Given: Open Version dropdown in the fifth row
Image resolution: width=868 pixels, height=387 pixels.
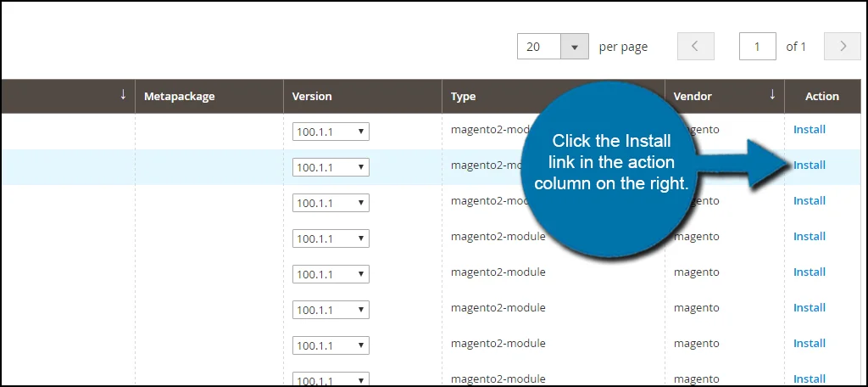Looking at the screenshot, I should click(331, 274).
